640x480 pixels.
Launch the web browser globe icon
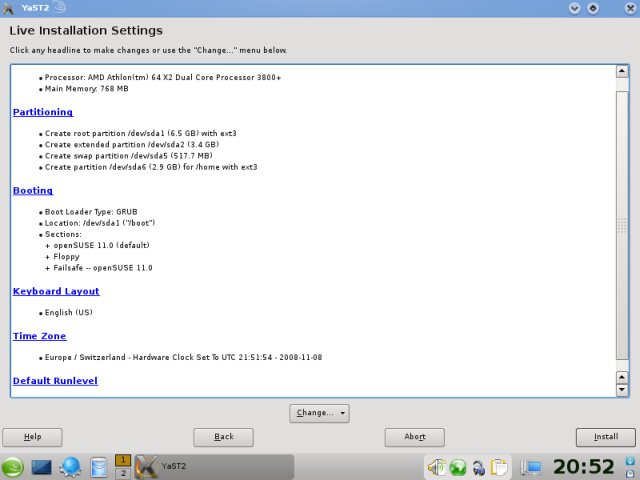point(70,467)
